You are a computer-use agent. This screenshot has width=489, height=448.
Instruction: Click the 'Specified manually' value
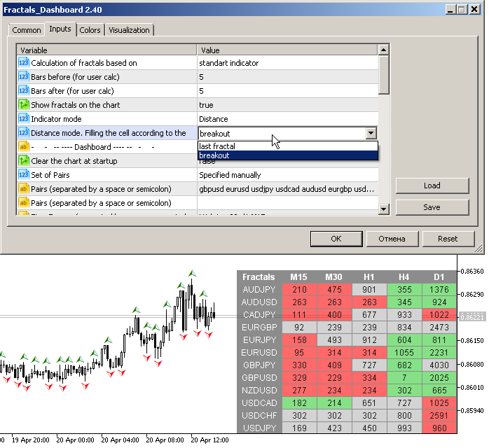(x=288, y=175)
